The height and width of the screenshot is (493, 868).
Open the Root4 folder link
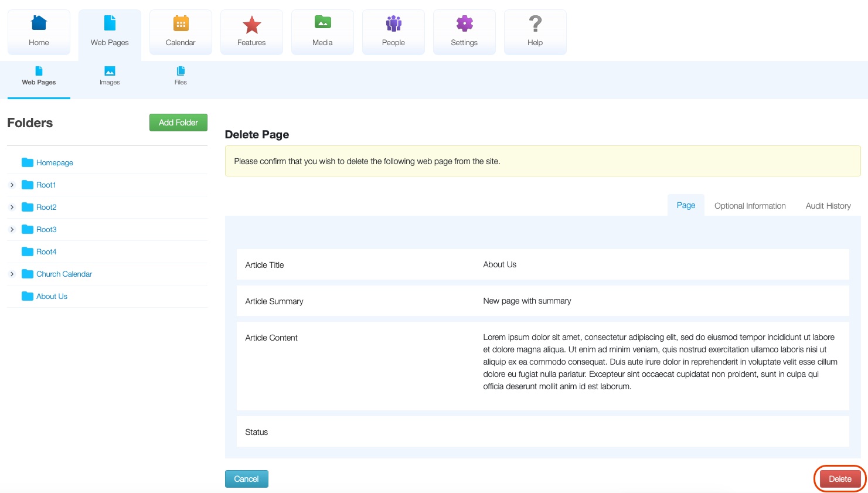click(46, 251)
